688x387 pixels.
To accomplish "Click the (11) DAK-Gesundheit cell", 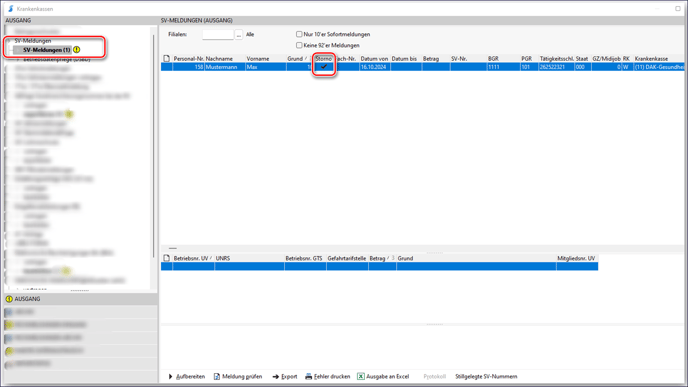I will coord(659,67).
